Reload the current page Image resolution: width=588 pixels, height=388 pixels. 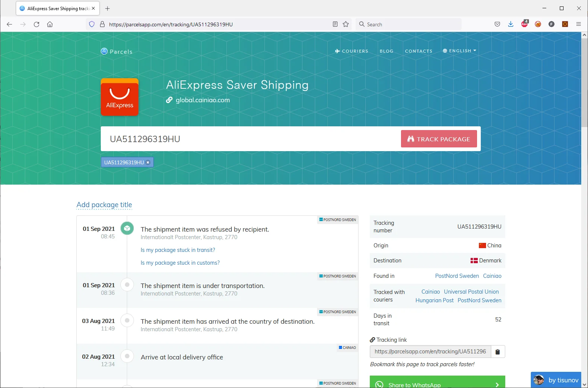pyautogui.click(x=36, y=24)
